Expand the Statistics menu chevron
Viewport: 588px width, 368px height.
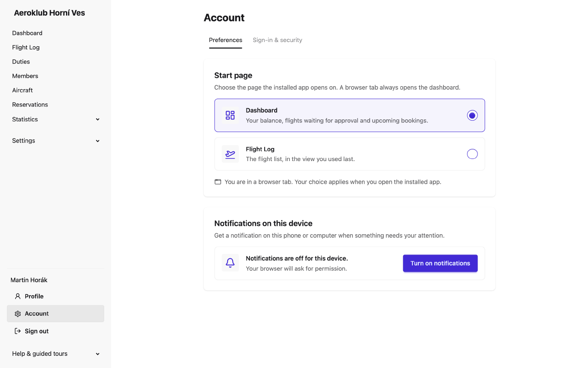97,119
